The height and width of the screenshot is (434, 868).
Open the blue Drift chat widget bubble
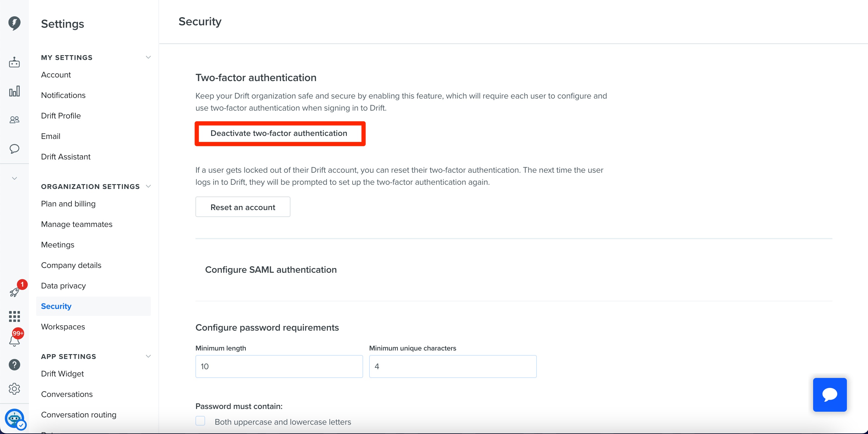(830, 395)
